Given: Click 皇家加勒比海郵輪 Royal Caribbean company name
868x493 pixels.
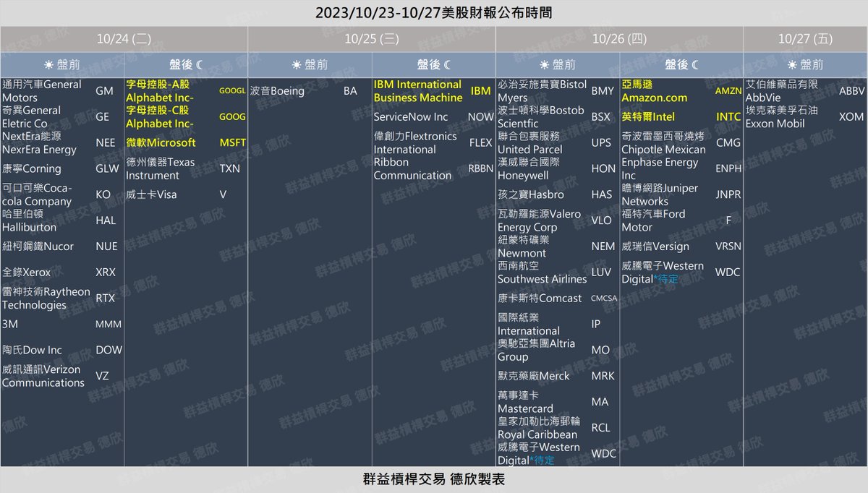Looking at the screenshot, I should [x=539, y=428].
